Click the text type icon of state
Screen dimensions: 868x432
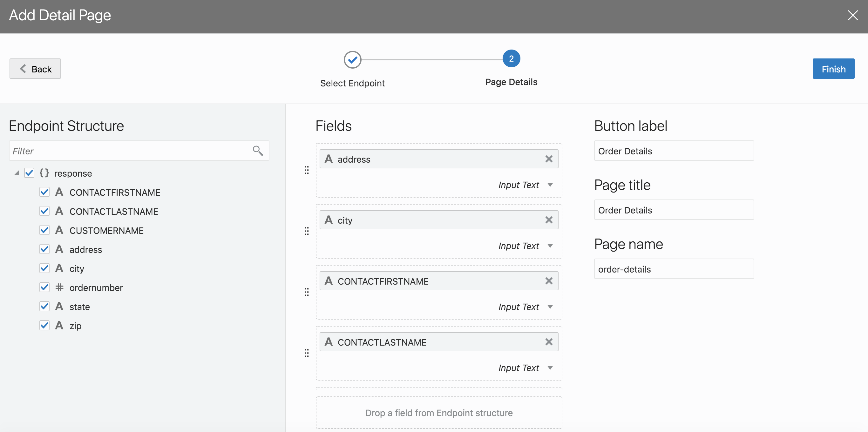click(59, 306)
